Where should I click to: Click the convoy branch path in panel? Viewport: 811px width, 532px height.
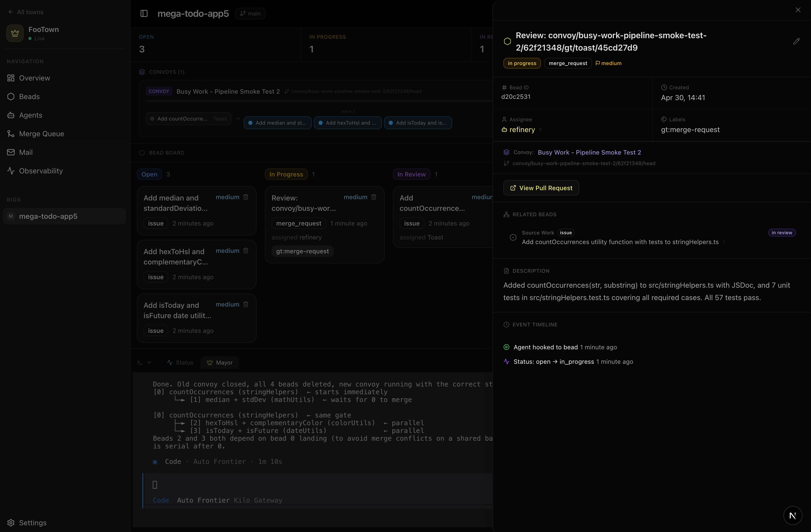point(584,164)
